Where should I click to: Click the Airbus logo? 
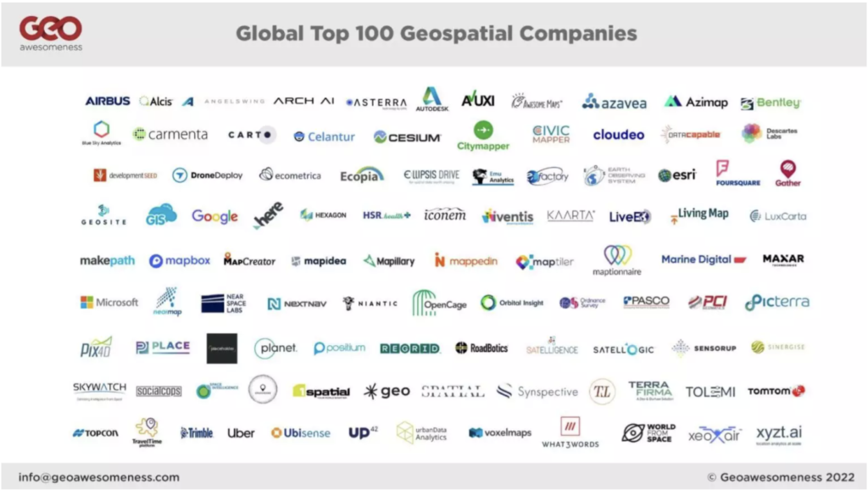click(x=108, y=102)
